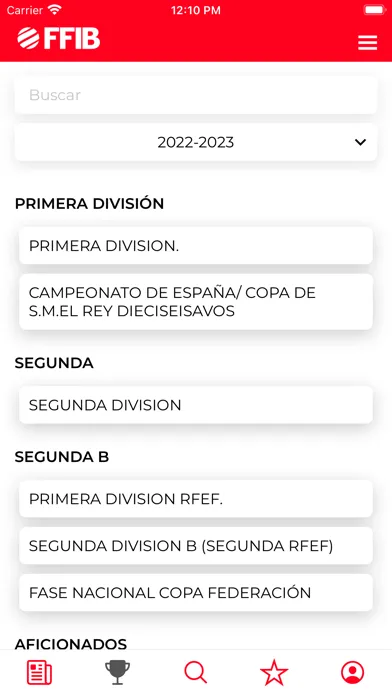Tap the Wi-Fi status icon
392x696 pixels.
coord(55,10)
